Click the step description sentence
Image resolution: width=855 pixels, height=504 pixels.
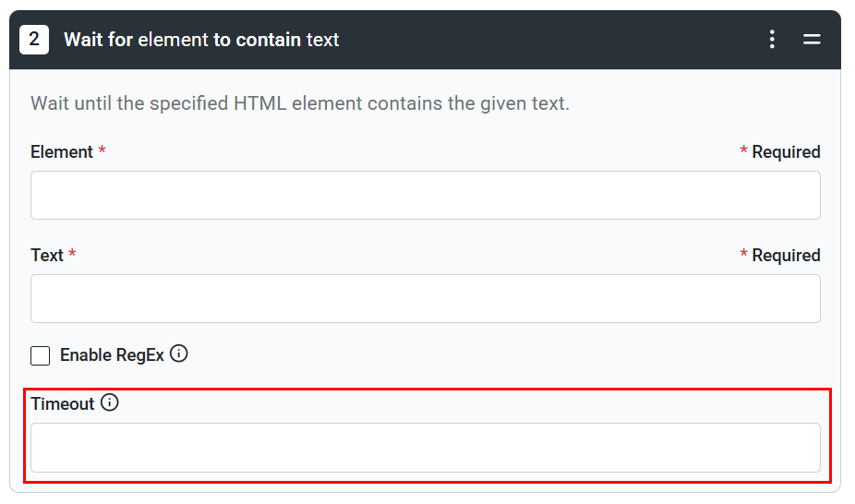point(300,103)
